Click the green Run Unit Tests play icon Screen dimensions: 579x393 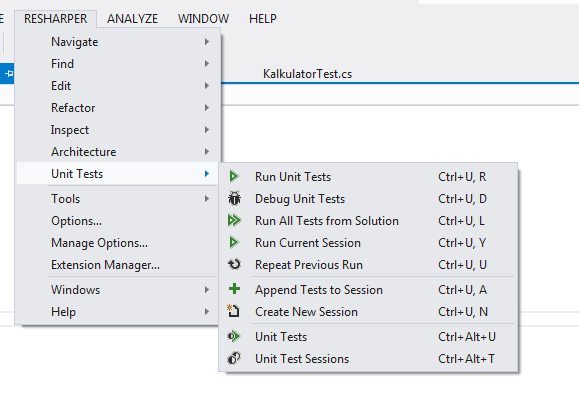coord(234,177)
